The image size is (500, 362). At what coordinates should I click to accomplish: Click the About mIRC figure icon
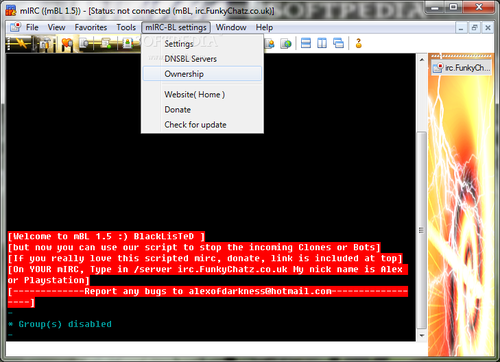click(359, 43)
